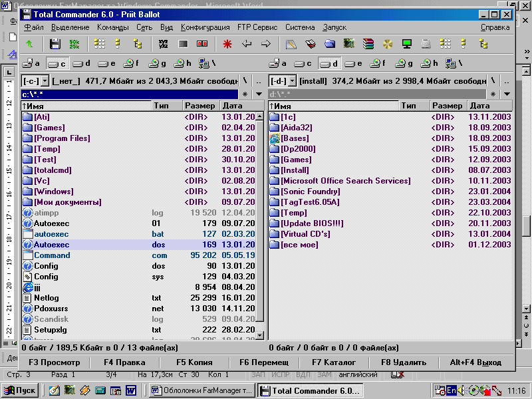Select drive a in right panel
The image size is (532, 399).
(x=278, y=63)
